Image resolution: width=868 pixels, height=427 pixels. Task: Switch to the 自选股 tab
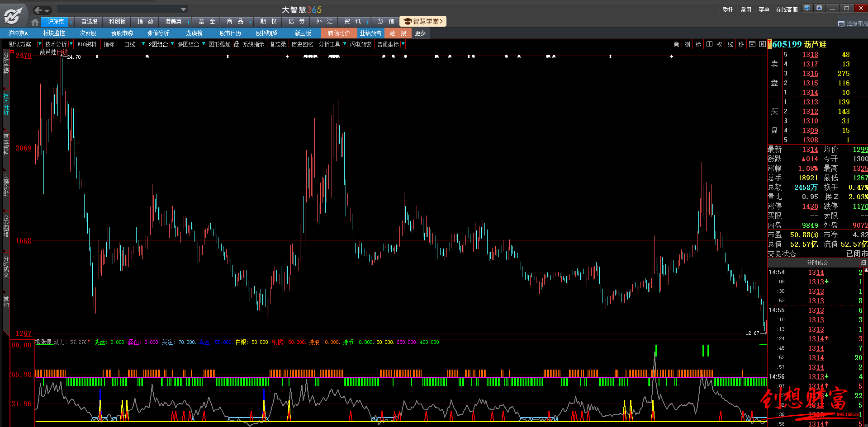[x=89, y=22]
